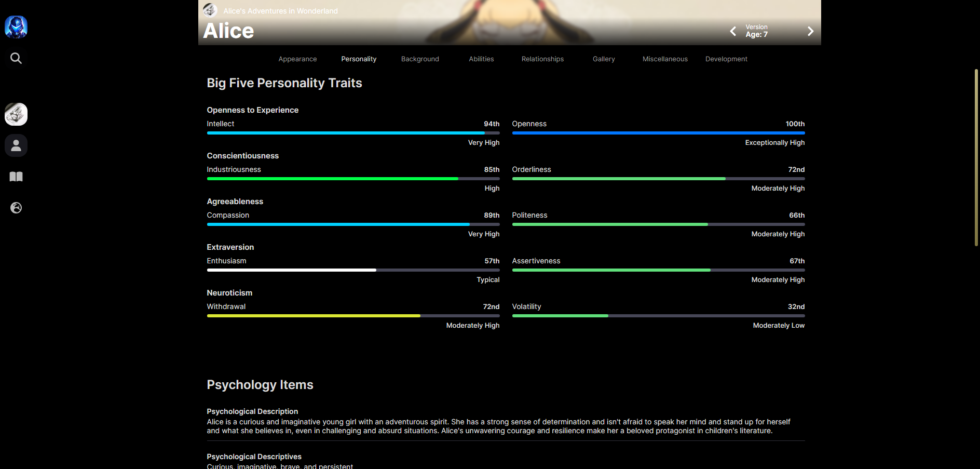Open the Version Age: 7 selector
The image size is (980, 469).
[x=757, y=31]
